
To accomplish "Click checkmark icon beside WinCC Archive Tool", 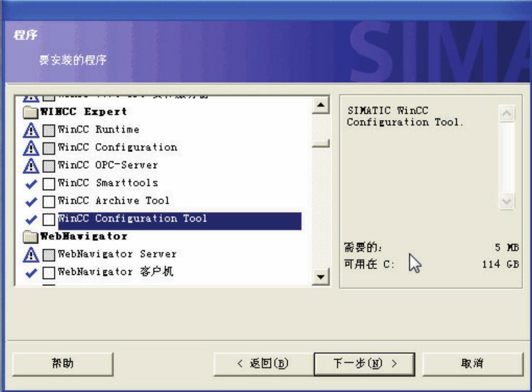I will (x=31, y=201).
